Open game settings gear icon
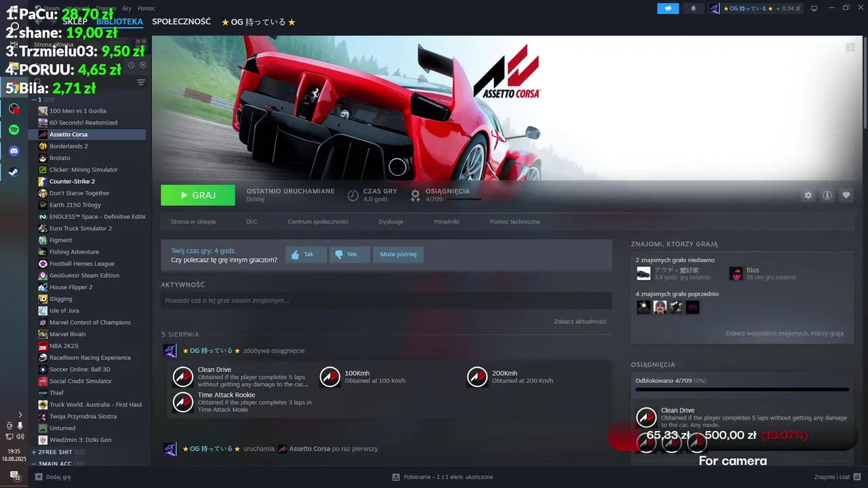 click(808, 195)
